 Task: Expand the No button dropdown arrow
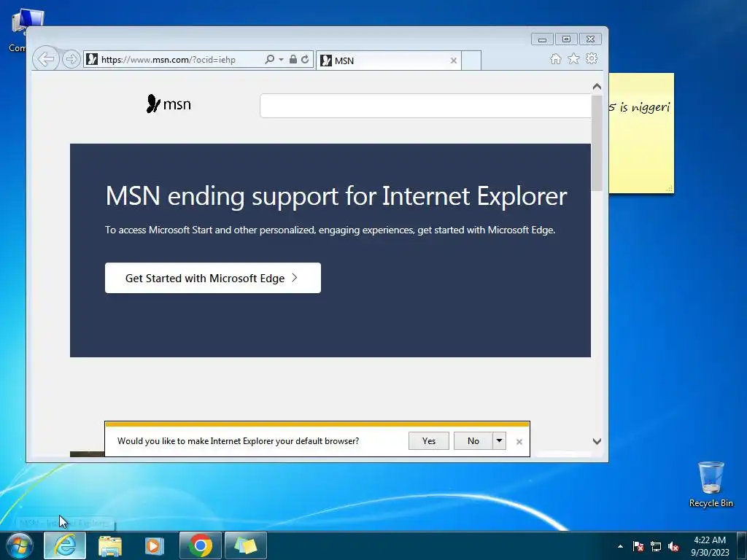pos(499,441)
